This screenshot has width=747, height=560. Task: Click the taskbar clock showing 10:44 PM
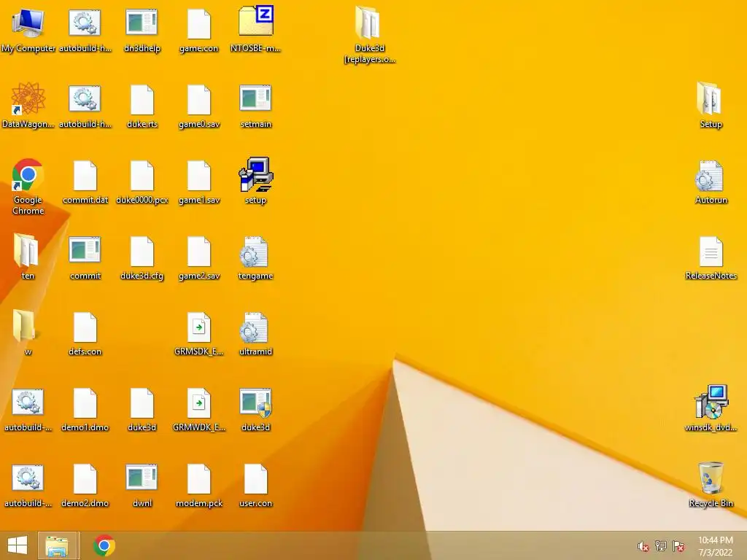715,546
